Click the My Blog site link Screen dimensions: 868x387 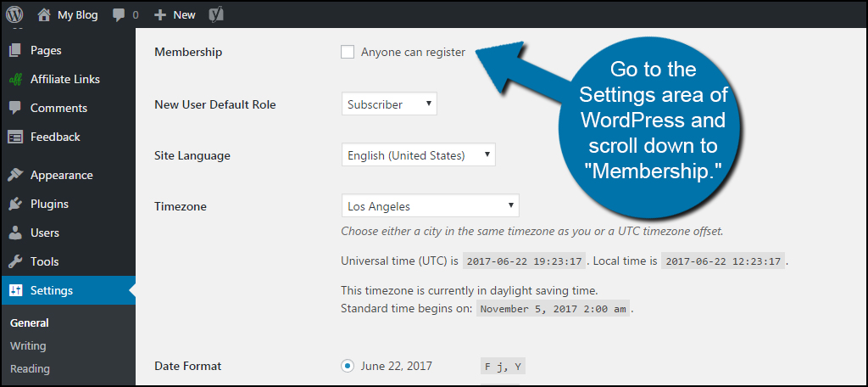click(x=77, y=15)
